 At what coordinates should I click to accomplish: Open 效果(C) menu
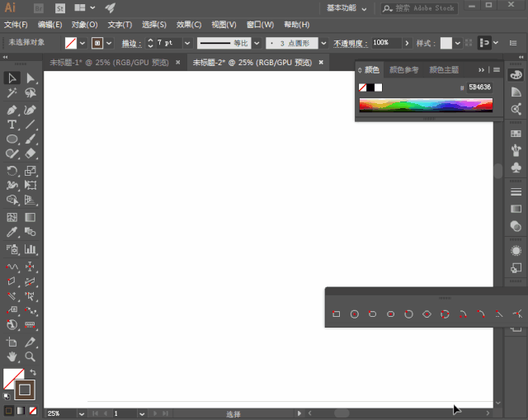tap(189, 25)
